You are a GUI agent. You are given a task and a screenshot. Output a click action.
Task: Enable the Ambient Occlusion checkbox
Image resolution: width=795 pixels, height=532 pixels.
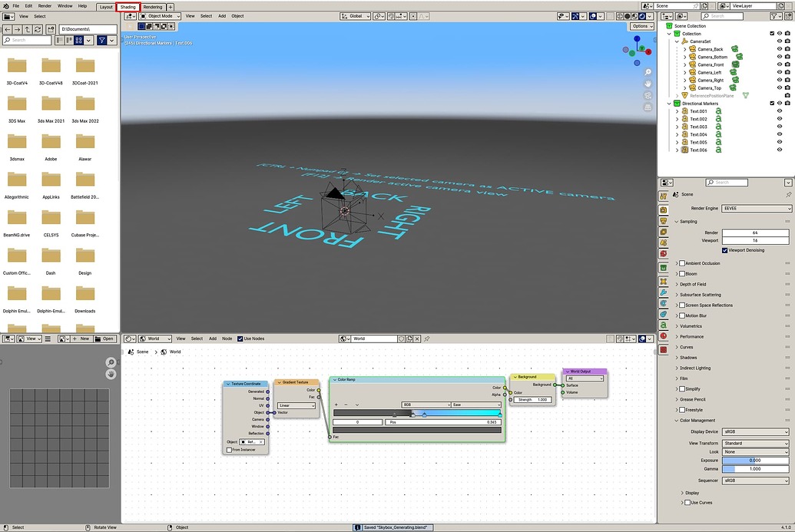681,263
